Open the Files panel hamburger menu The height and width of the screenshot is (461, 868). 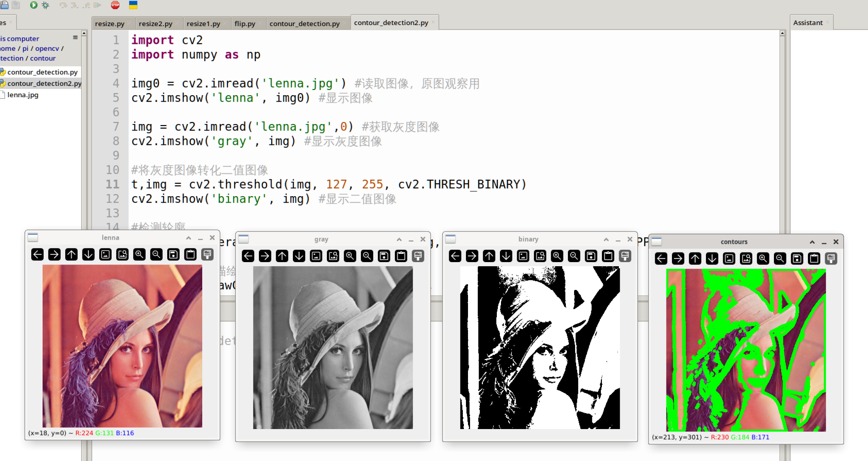click(75, 37)
